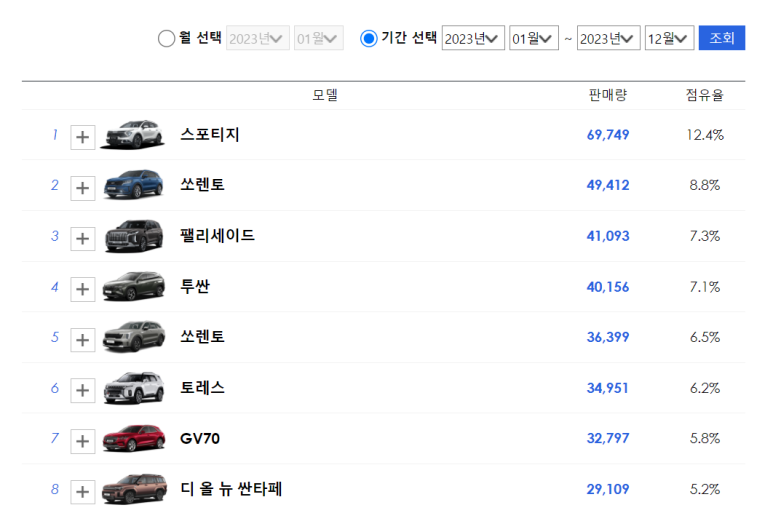Click the 7.1% share value
The width and height of the screenshot is (773, 513).
(x=705, y=287)
